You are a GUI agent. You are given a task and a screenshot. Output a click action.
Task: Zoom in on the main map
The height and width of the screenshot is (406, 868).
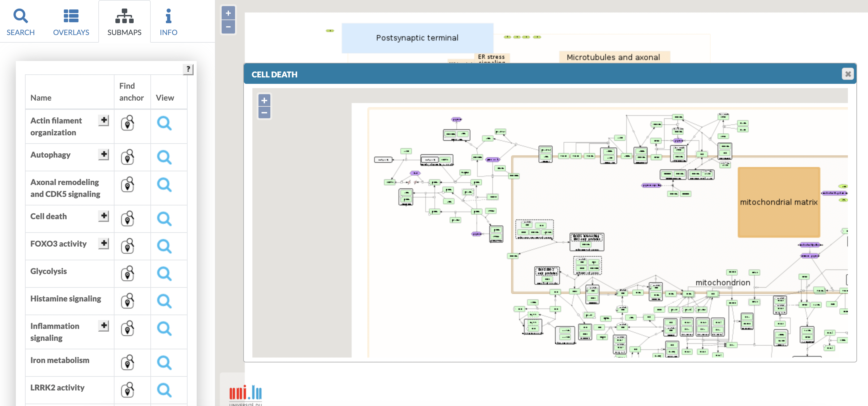pyautogui.click(x=228, y=13)
